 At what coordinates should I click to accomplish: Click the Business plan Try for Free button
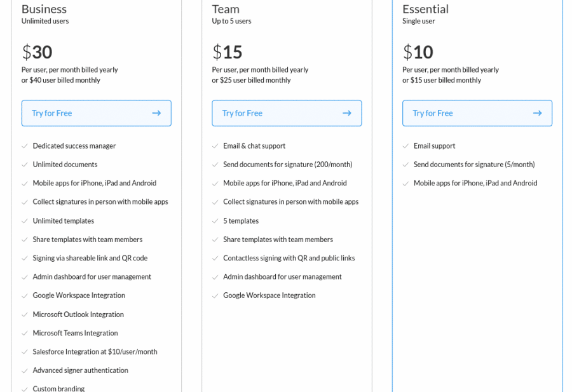(97, 113)
